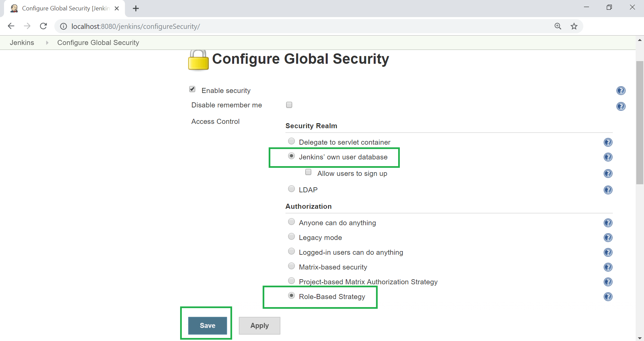The width and height of the screenshot is (644, 341).
Task: Choose Project-based Matrix Authorization Strategy
Action: [291, 281]
